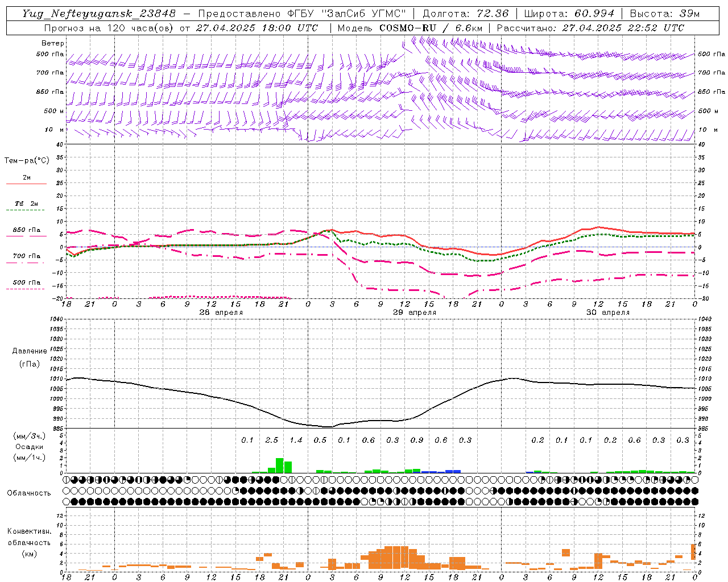Click the Td 2м dew point legend entry
Screen dimensions: 728x582
(27, 203)
